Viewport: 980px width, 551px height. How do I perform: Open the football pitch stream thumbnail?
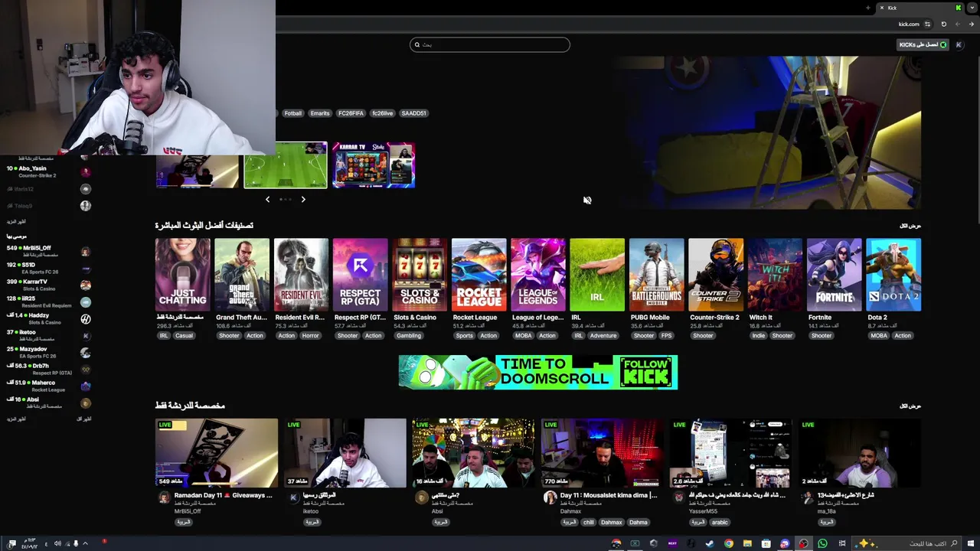(286, 165)
